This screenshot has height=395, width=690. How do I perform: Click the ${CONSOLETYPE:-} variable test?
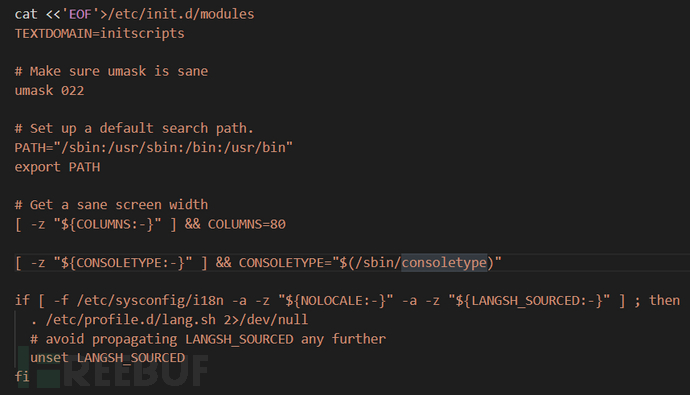[x=123, y=263]
